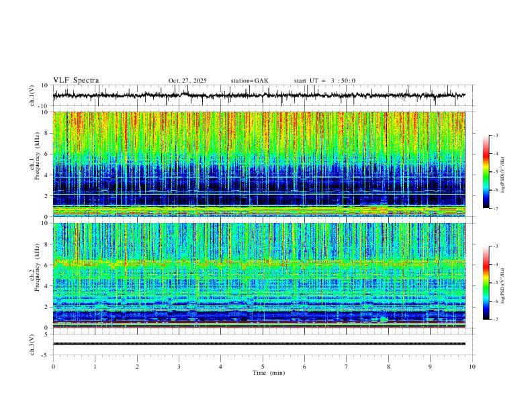Click time axis tick label '7'
Viewport: 532px width, 411px height.
click(347, 367)
